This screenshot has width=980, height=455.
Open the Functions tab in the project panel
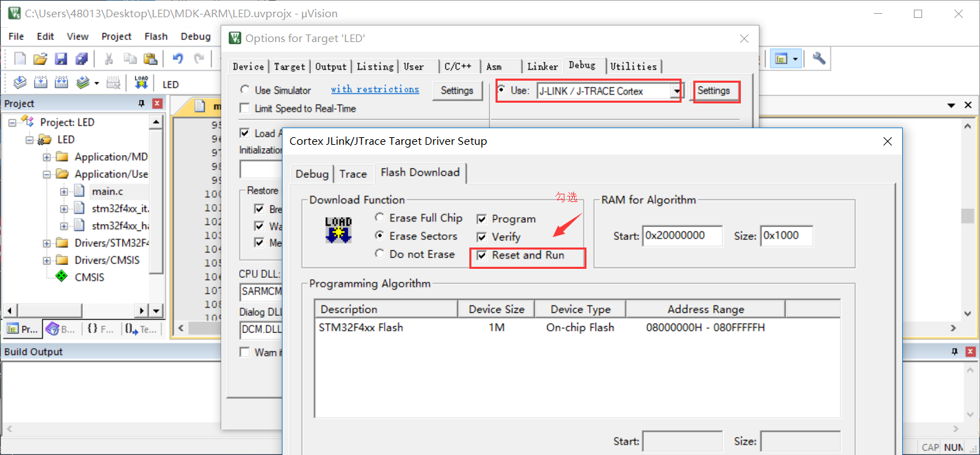[x=100, y=330]
